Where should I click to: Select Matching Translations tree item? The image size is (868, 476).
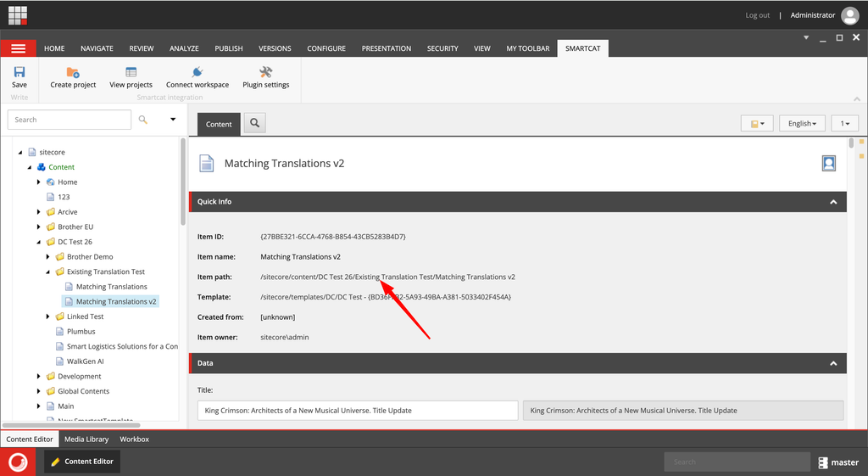(111, 287)
